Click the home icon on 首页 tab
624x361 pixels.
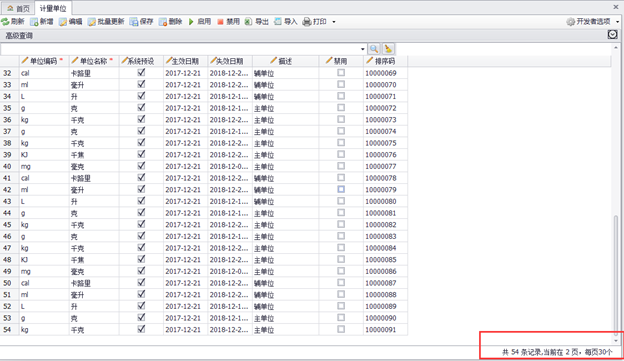(x=10, y=8)
